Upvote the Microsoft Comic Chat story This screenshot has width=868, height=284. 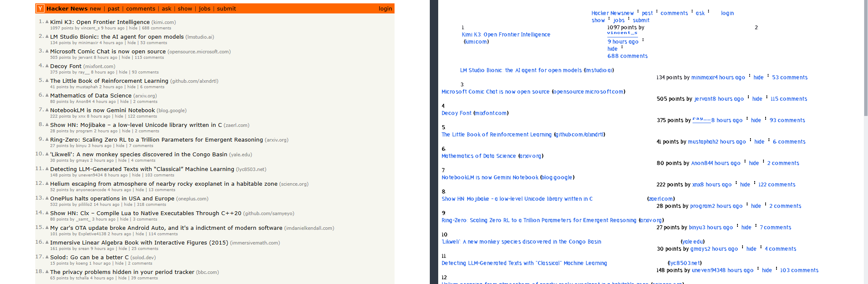47,51
